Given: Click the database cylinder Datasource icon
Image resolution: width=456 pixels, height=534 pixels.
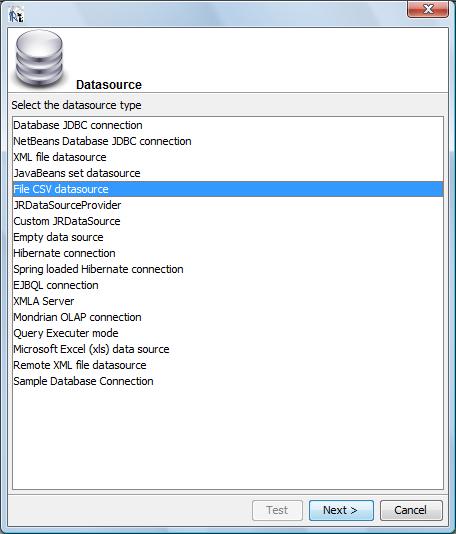Looking at the screenshot, I should pos(40,59).
